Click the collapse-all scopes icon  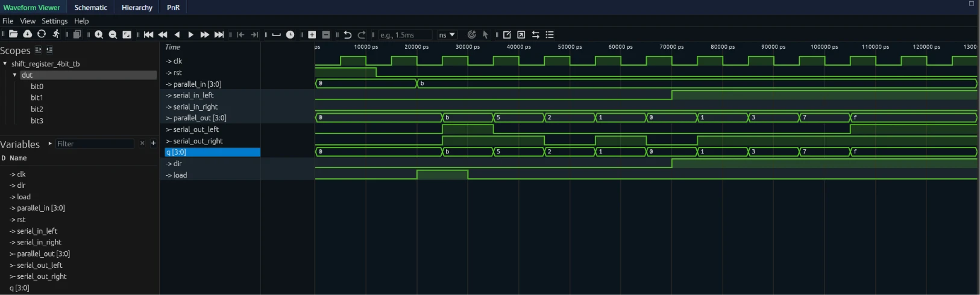[49, 50]
